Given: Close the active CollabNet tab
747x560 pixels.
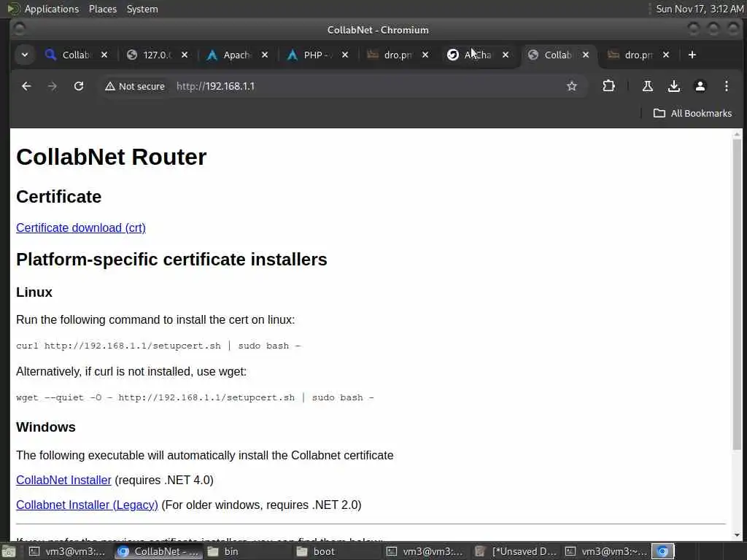Looking at the screenshot, I should click(586, 55).
